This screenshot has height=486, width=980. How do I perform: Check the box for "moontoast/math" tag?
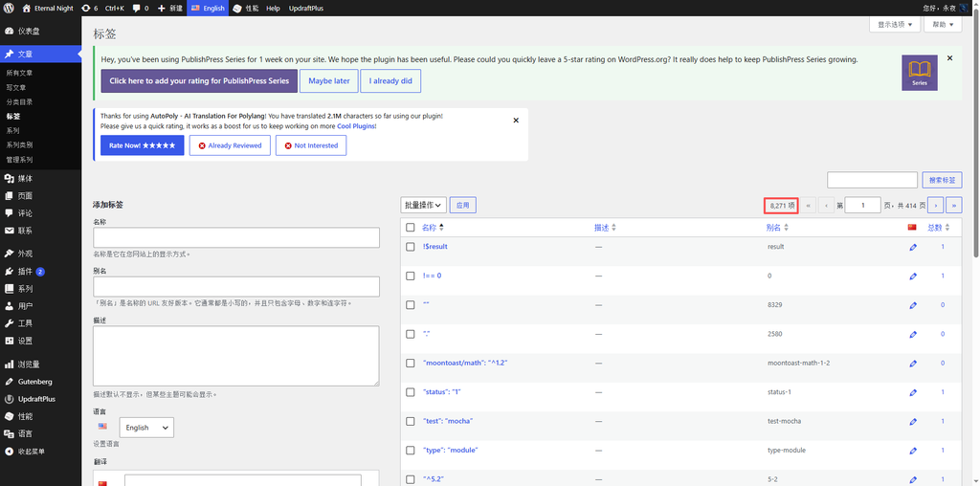(410, 363)
